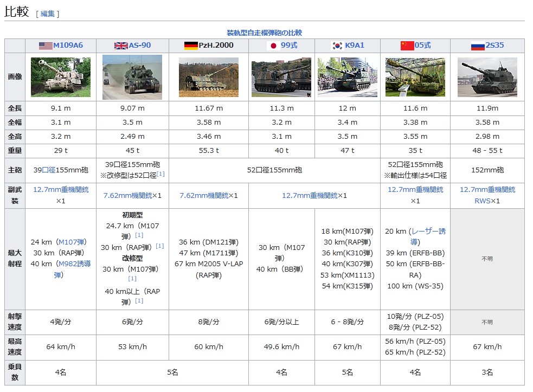This screenshot has width=533, height=392.
Task: Click the South Korean flag beside K9A1
Action: point(337,46)
